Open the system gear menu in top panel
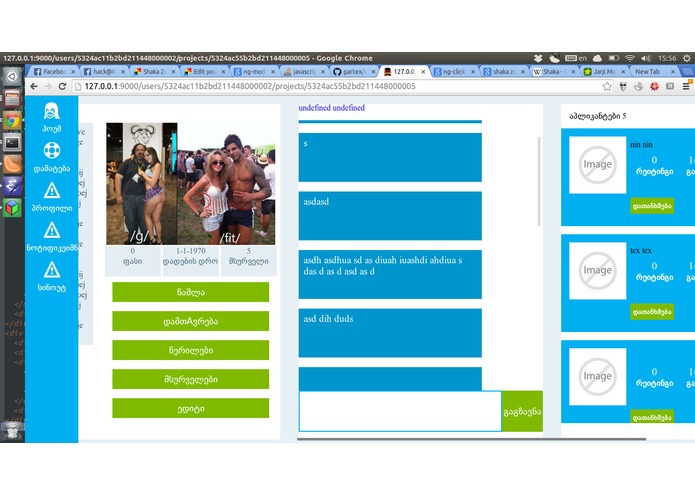This screenshot has width=695, height=494. [687, 58]
